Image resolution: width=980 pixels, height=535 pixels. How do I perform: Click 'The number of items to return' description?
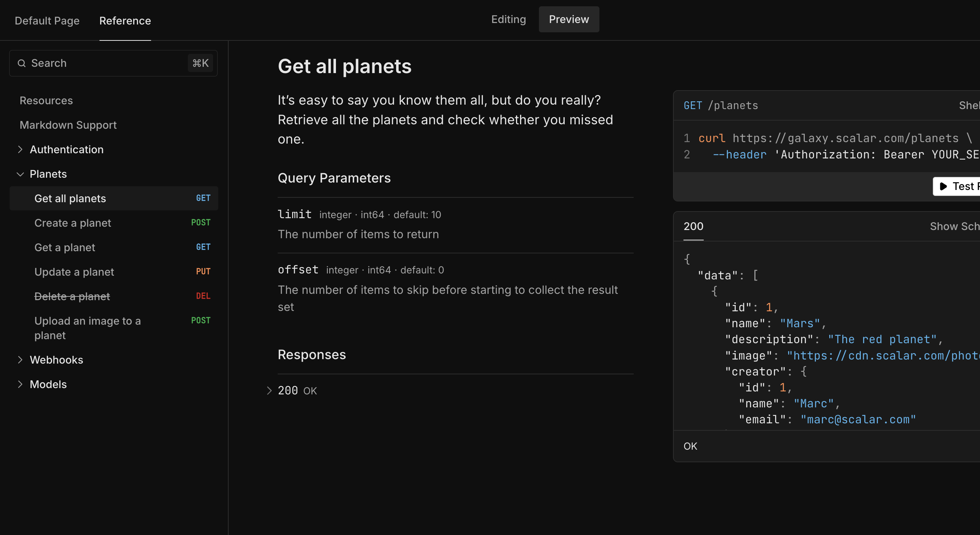[358, 234]
